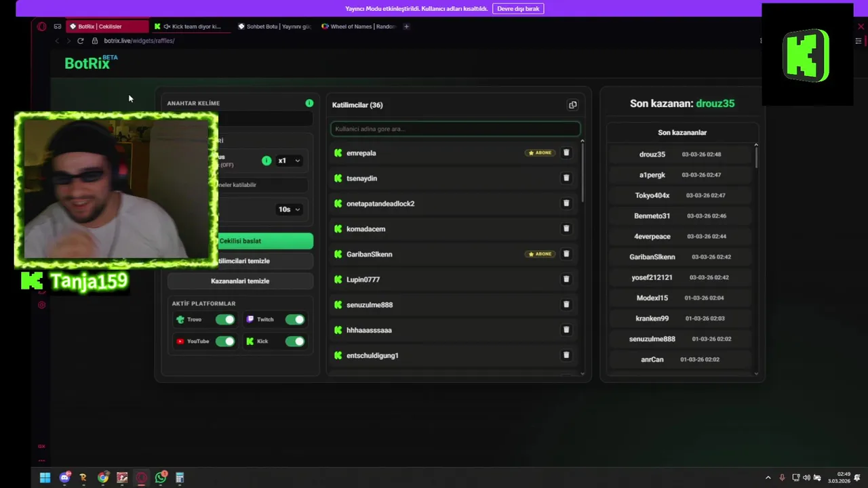
Task: Click the BotRix BETA logo
Action: (91, 62)
